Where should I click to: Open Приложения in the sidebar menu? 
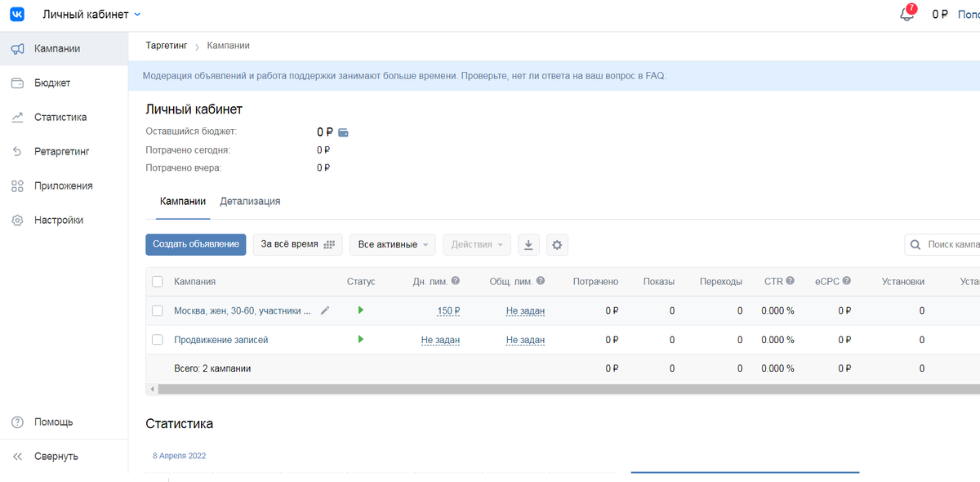[x=64, y=186]
